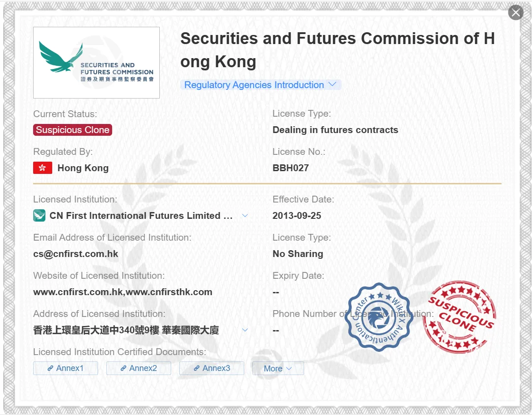Expand the institution address chevron
532x415 pixels.
click(245, 330)
